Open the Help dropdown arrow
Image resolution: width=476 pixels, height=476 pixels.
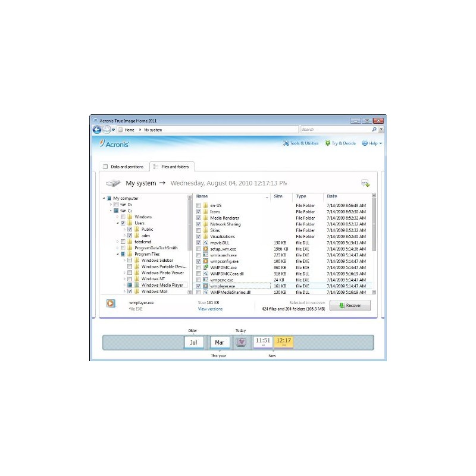coord(380,143)
